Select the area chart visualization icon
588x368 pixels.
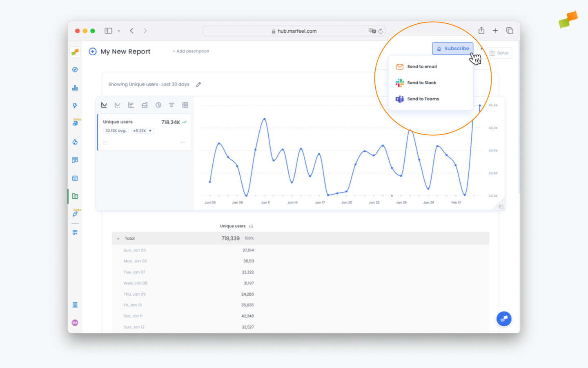point(145,105)
